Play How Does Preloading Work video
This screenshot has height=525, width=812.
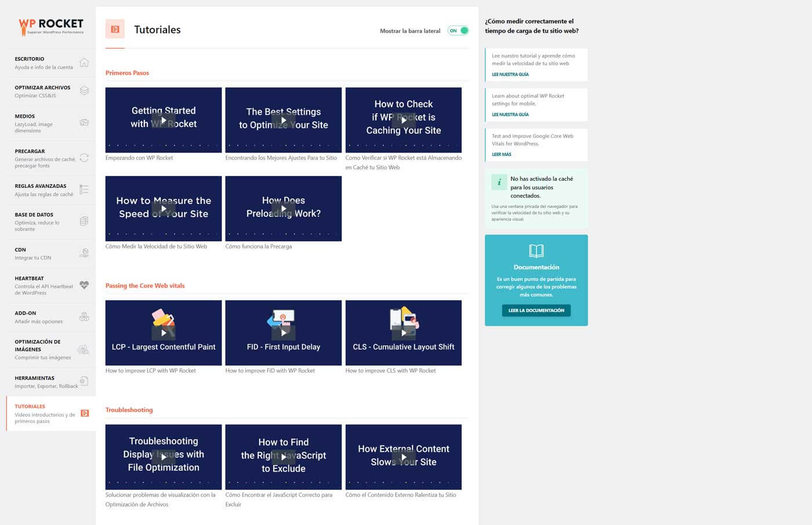[284, 209]
